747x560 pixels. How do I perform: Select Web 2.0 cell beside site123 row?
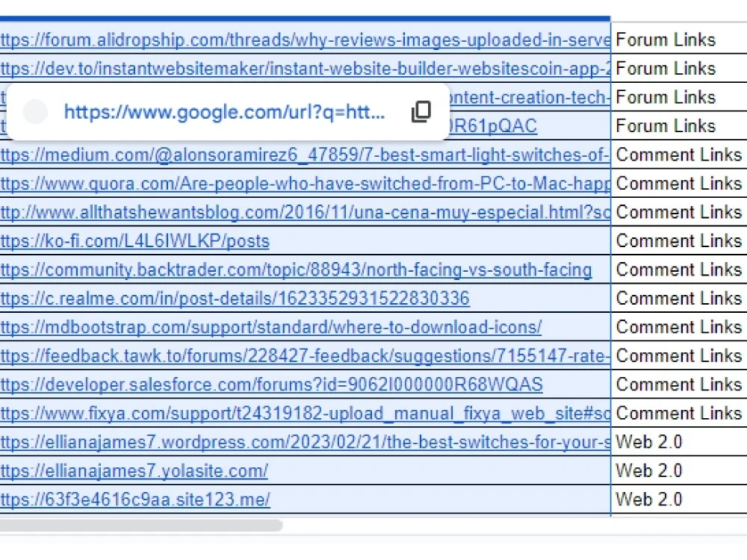coord(679,500)
